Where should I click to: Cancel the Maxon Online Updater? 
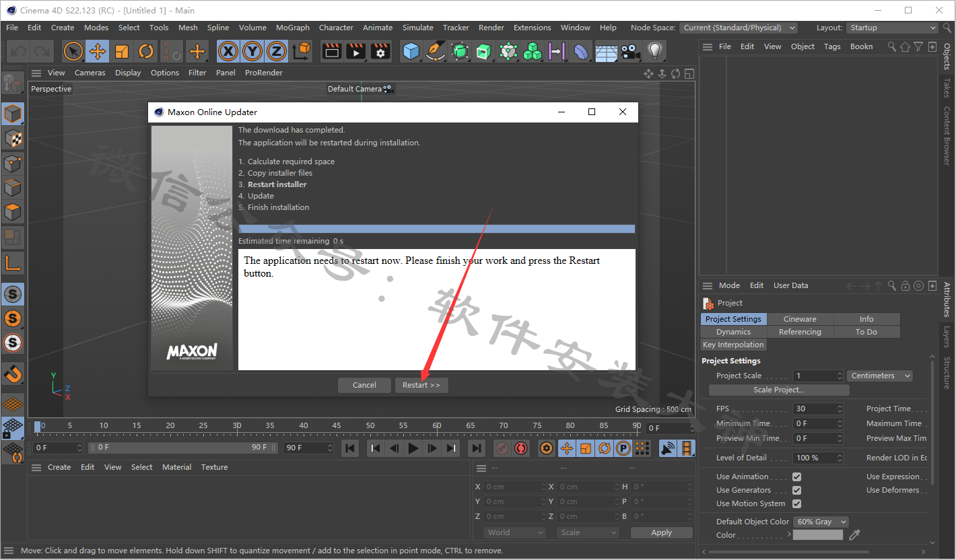click(364, 385)
